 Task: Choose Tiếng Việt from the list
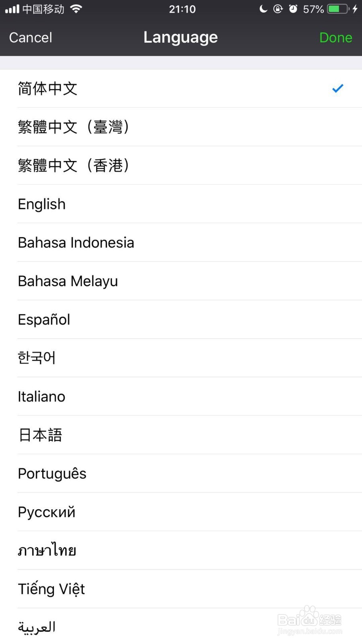181,589
